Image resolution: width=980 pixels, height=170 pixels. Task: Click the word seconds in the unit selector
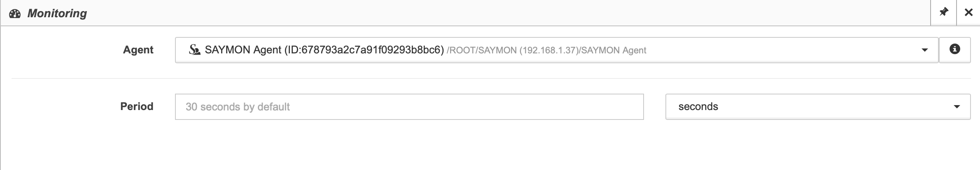(698, 107)
